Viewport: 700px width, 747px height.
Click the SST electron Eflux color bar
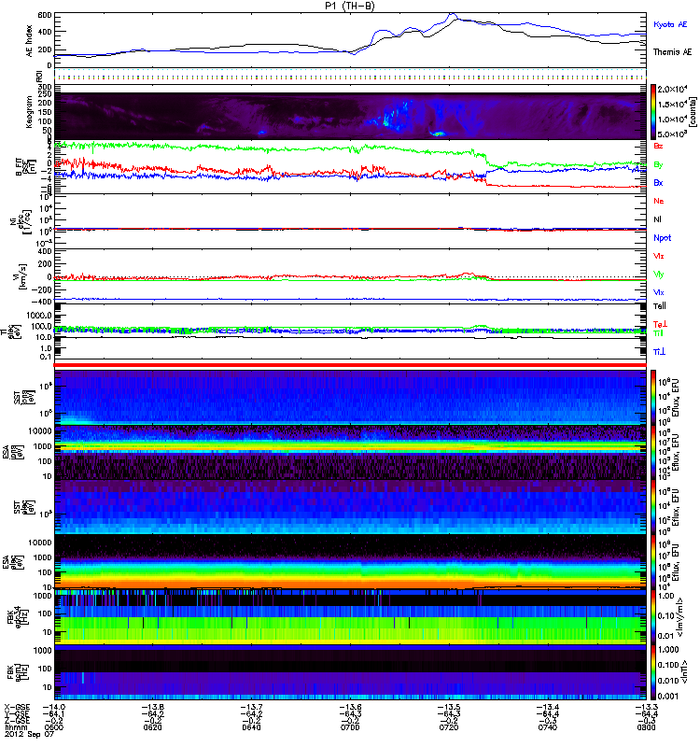652,507
